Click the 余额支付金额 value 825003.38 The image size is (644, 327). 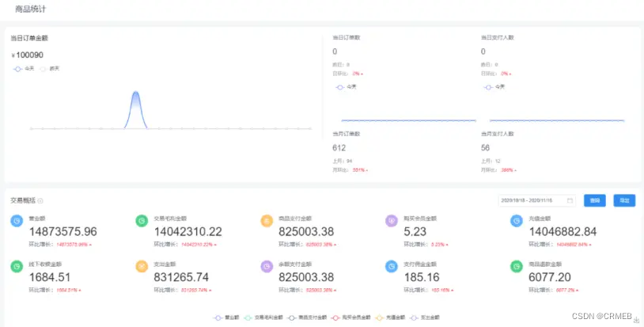coord(306,277)
